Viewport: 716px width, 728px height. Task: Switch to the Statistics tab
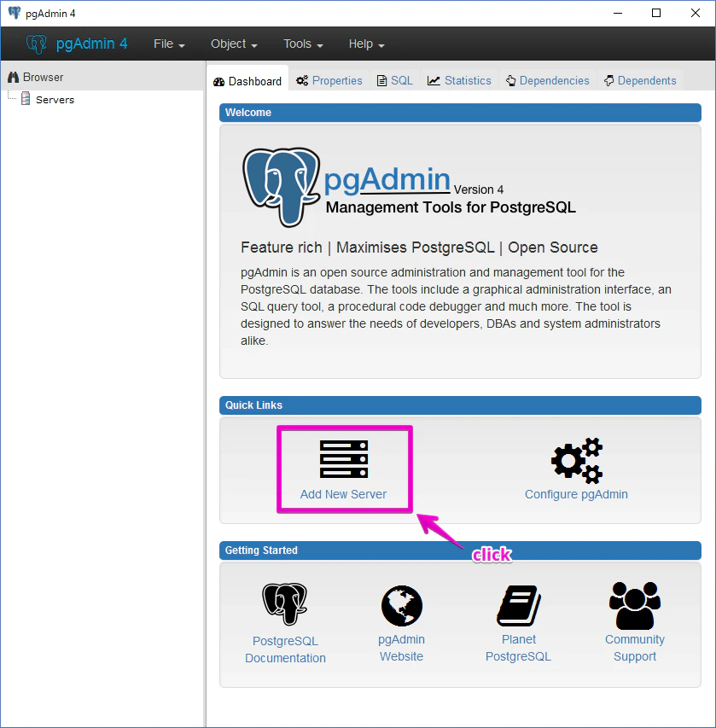click(459, 81)
